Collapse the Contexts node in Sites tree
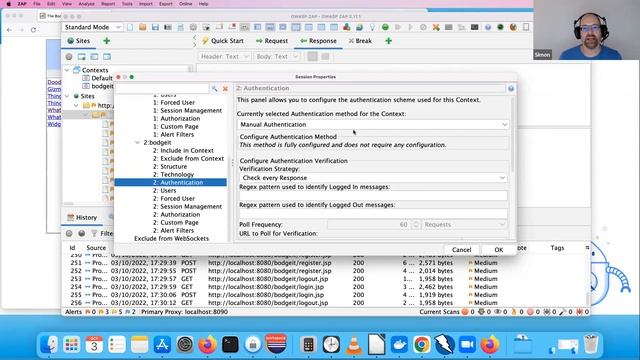 [67, 70]
